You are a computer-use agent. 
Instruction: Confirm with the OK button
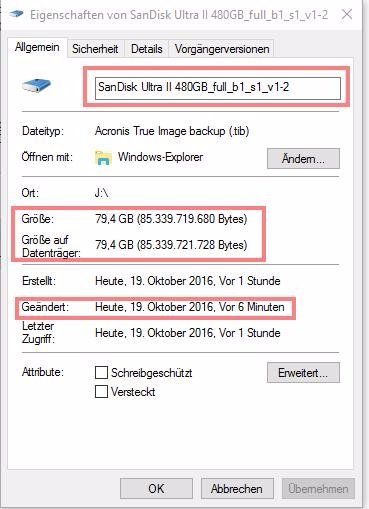[156, 489]
